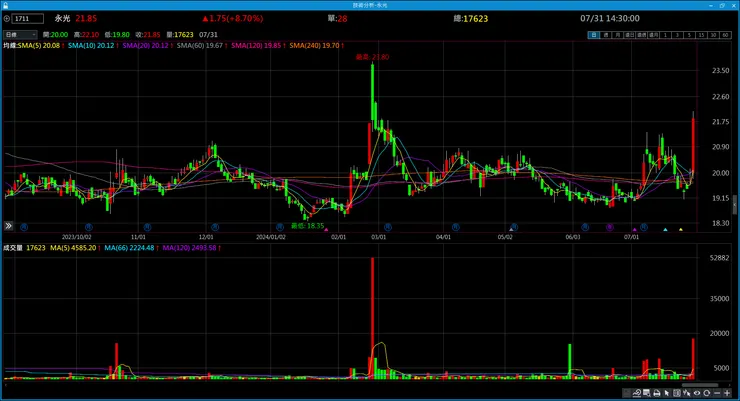The image size is (740, 401).
Task: Click the highest price label 23.80 on chart
Action: coord(372,57)
